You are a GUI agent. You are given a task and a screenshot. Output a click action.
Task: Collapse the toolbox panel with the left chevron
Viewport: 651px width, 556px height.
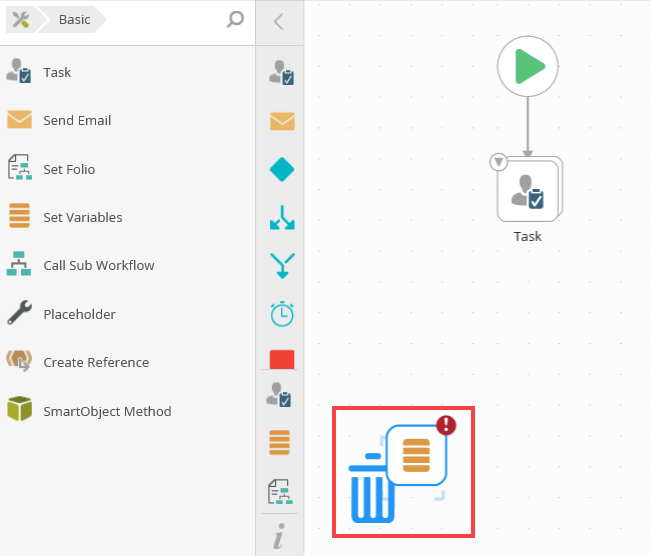(x=279, y=21)
